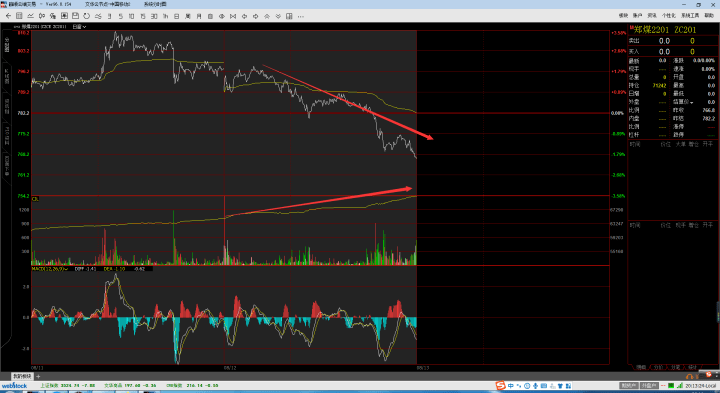
Task: Click the 昨收 value in quote panel
Action: click(709, 110)
